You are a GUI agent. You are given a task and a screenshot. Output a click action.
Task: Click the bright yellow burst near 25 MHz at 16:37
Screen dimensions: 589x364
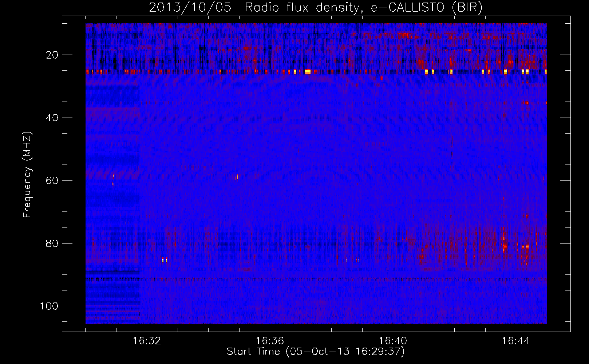308,71
